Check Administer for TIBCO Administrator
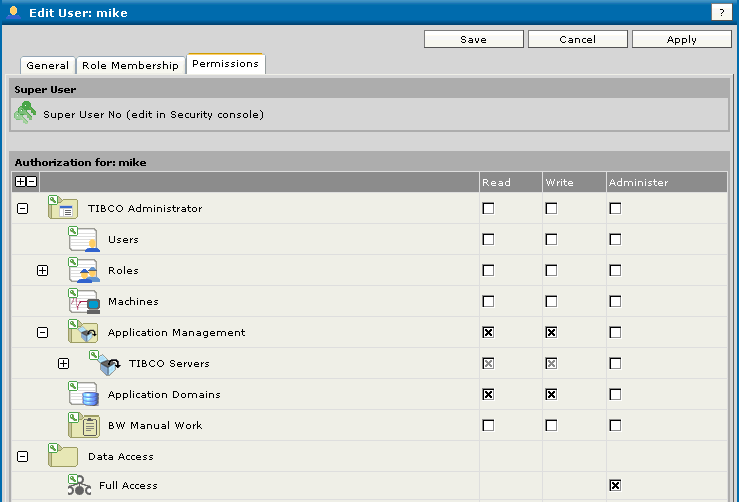739x502 pixels. 615,209
